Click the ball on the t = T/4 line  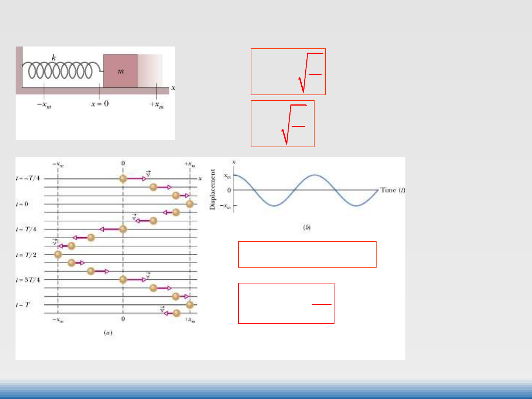123,229
